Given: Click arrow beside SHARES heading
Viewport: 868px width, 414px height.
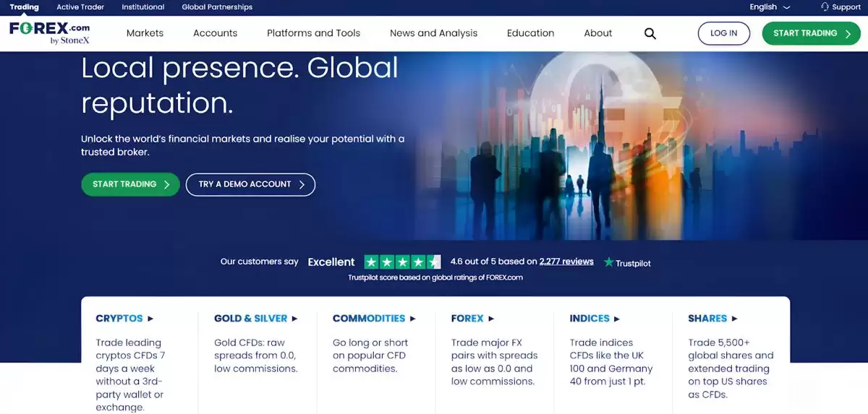Looking at the screenshot, I should click(x=734, y=318).
